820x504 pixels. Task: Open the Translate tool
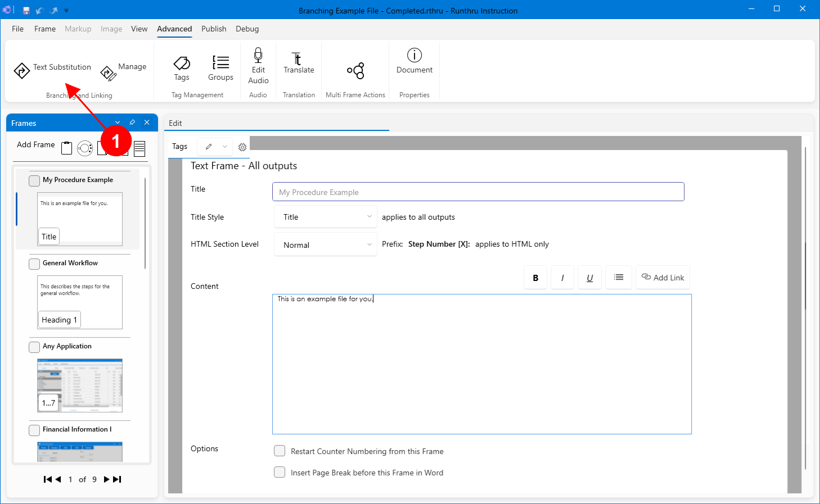[x=298, y=59]
